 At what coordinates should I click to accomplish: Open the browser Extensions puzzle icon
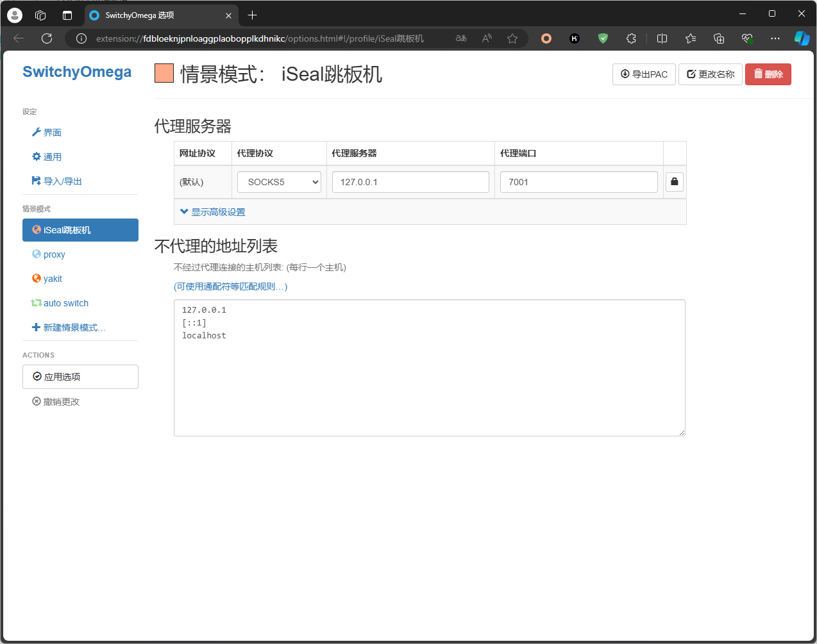(x=631, y=38)
